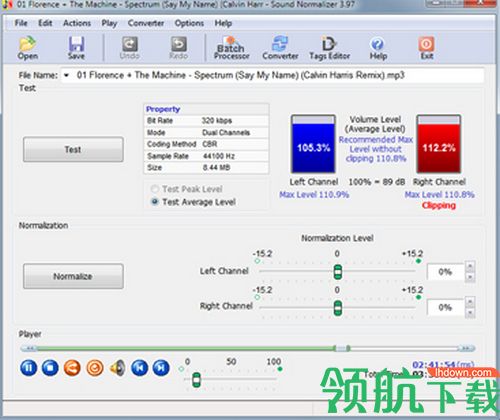The image size is (500, 420).
Task: Select the Test Average Level radio button
Action: (x=154, y=202)
